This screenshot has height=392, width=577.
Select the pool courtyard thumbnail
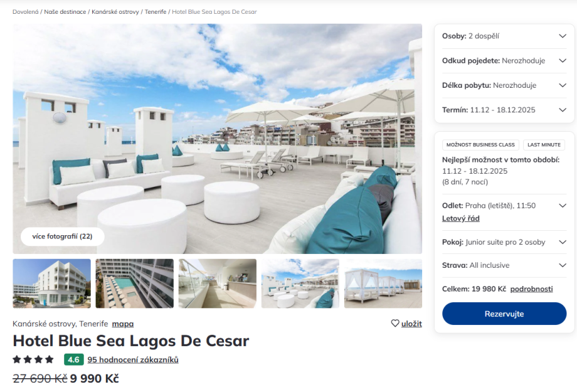[x=135, y=283]
